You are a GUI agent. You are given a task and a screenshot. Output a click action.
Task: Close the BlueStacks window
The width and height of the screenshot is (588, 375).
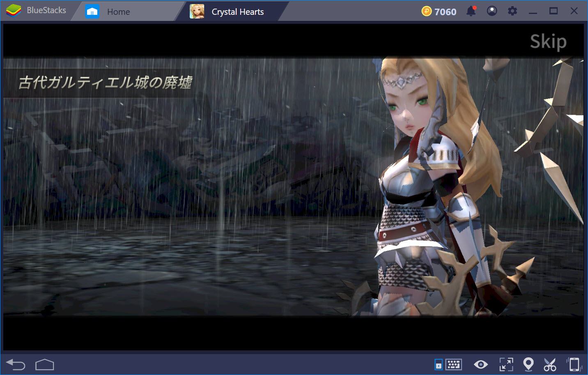[x=574, y=11]
